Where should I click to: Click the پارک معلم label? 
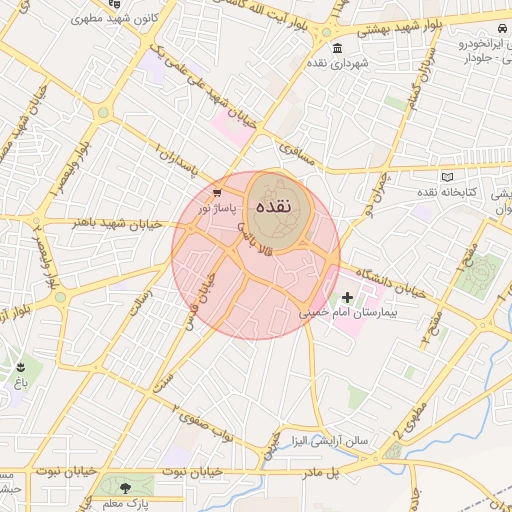125,504
